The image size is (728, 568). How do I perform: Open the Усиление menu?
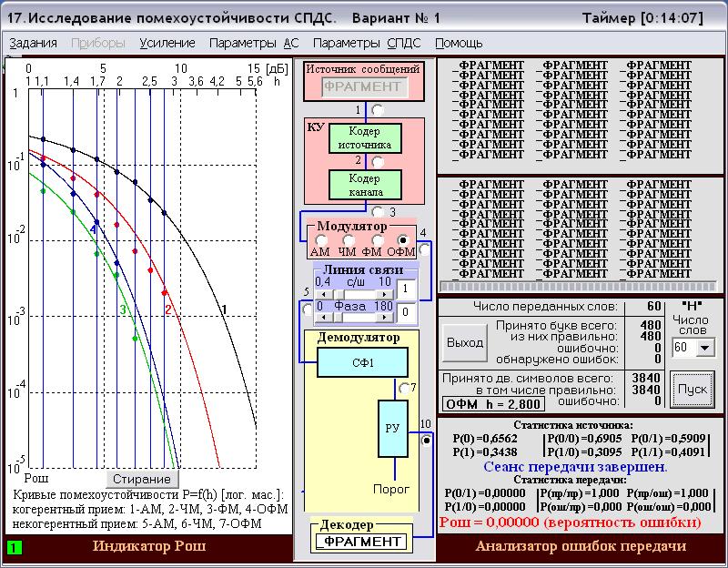tap(167, 43)
